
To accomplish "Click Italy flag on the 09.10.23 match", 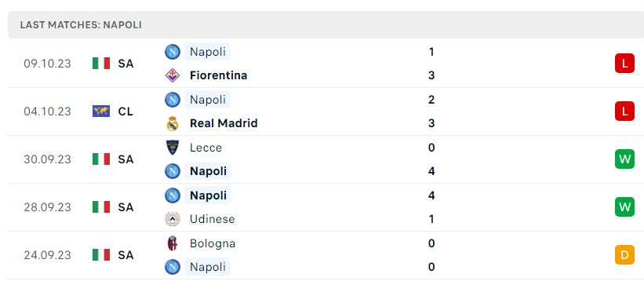I will [x=101, y=64].
